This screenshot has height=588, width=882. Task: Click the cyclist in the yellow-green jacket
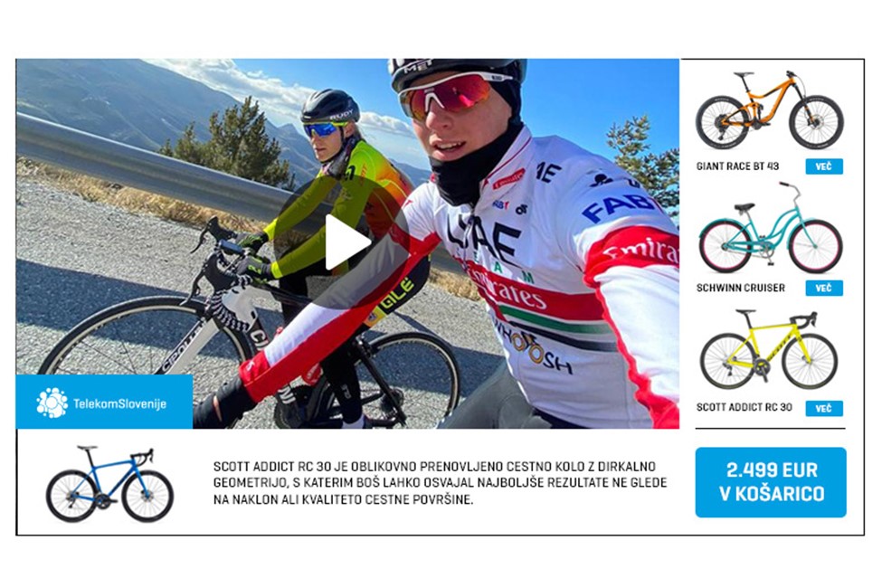(337, 208)
